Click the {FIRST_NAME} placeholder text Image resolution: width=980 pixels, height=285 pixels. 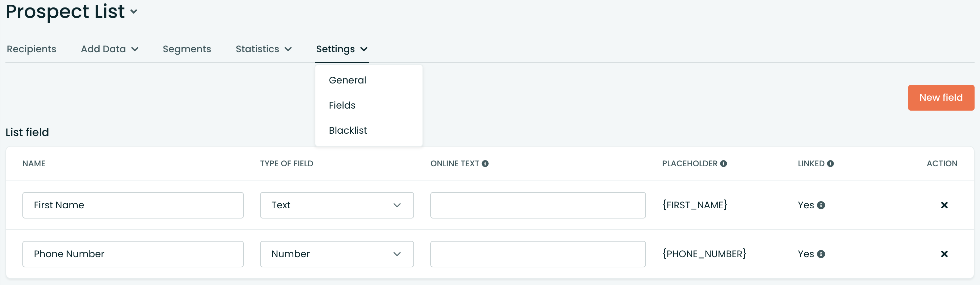pos(695,205)
